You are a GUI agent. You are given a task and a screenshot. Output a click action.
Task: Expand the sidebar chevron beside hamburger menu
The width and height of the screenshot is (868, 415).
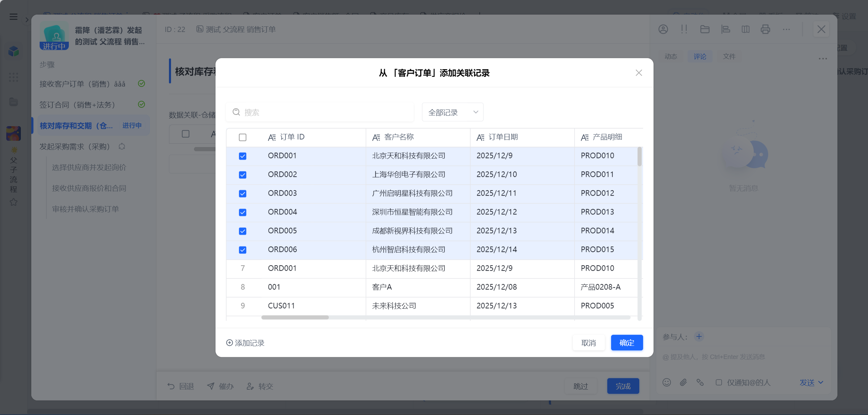point(27,20)
